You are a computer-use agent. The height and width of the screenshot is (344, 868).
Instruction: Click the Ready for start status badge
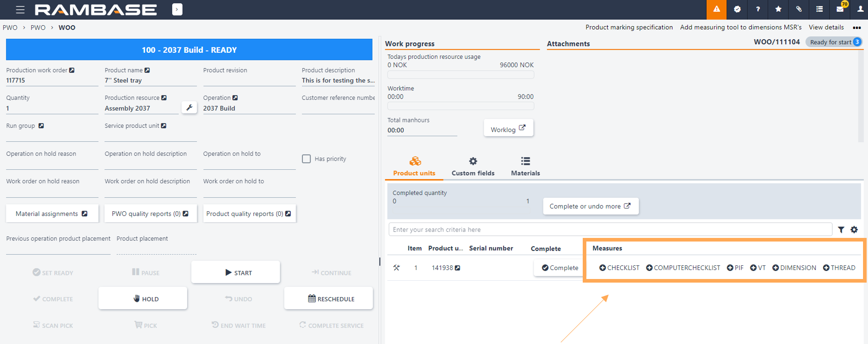pyautogui.click(x=834, y=42)
